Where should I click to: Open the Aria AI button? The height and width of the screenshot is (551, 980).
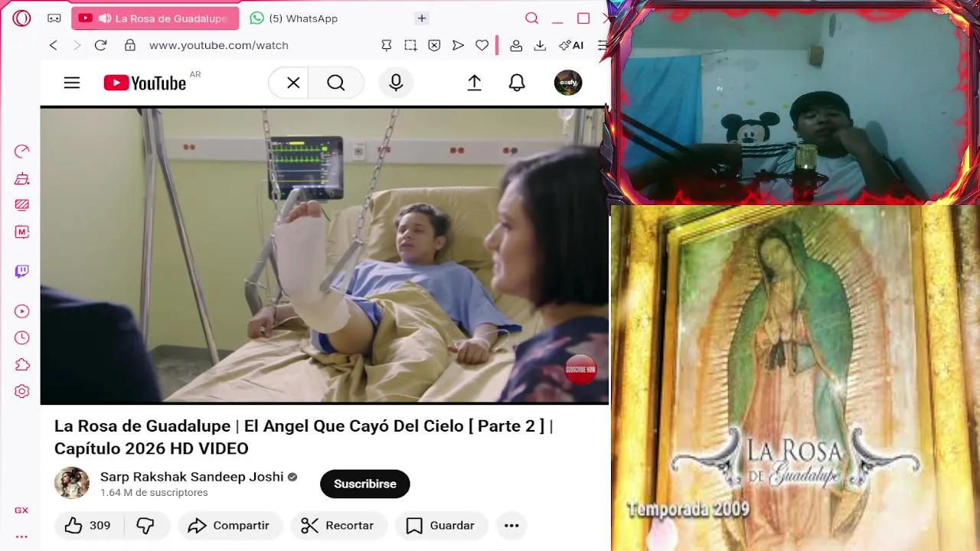[571, 45]
